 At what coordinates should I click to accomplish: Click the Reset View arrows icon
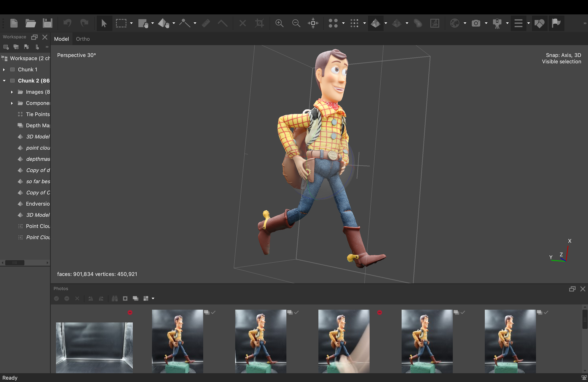coord(313,23)
